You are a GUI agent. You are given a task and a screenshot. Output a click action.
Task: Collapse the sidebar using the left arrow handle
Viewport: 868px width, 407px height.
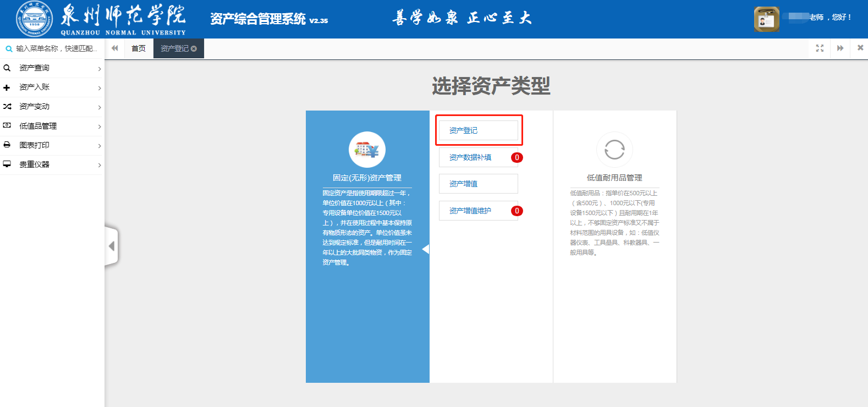[112, 246]
